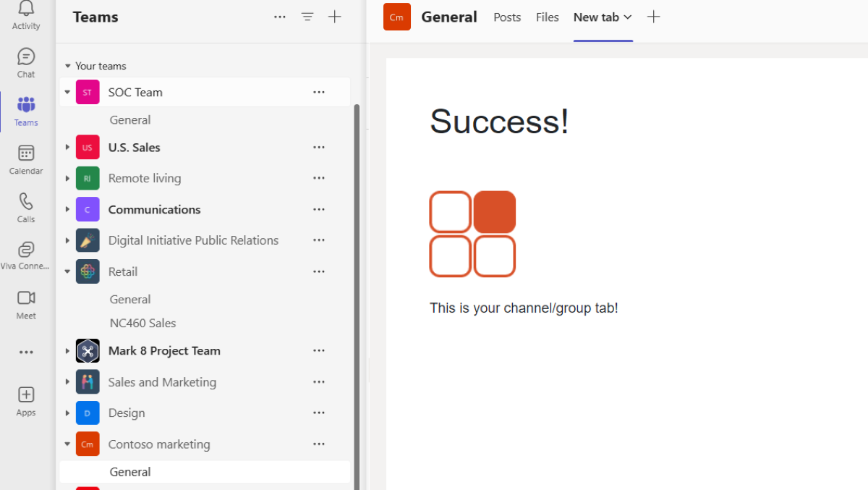Switch to the Files tab

click(547, 17)
